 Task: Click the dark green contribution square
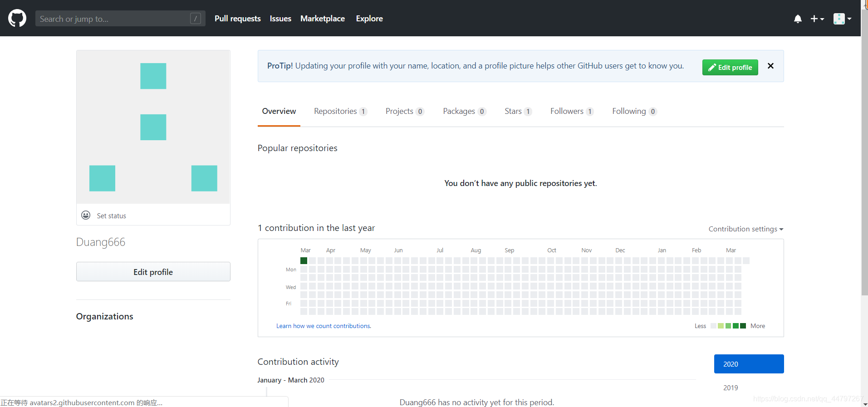304,260
